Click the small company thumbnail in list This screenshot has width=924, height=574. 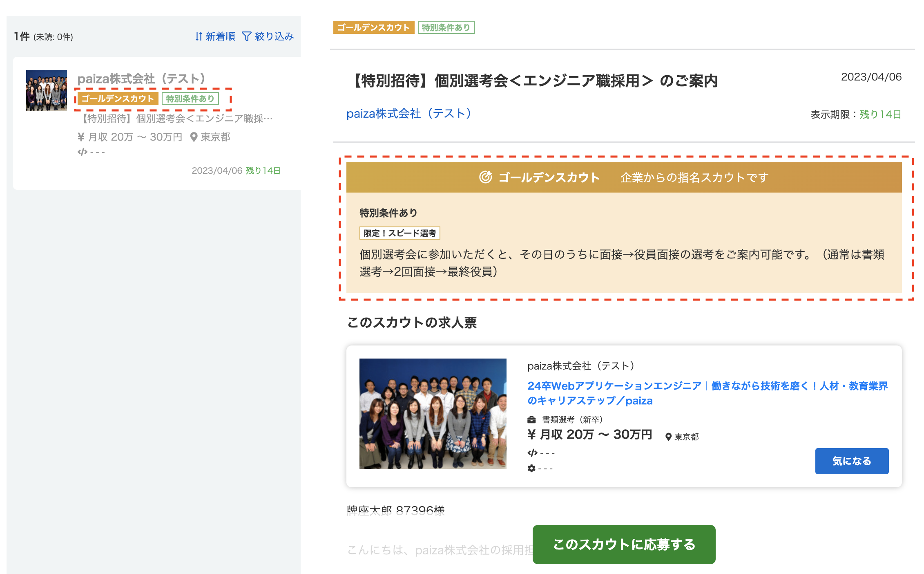click(47, 90)
